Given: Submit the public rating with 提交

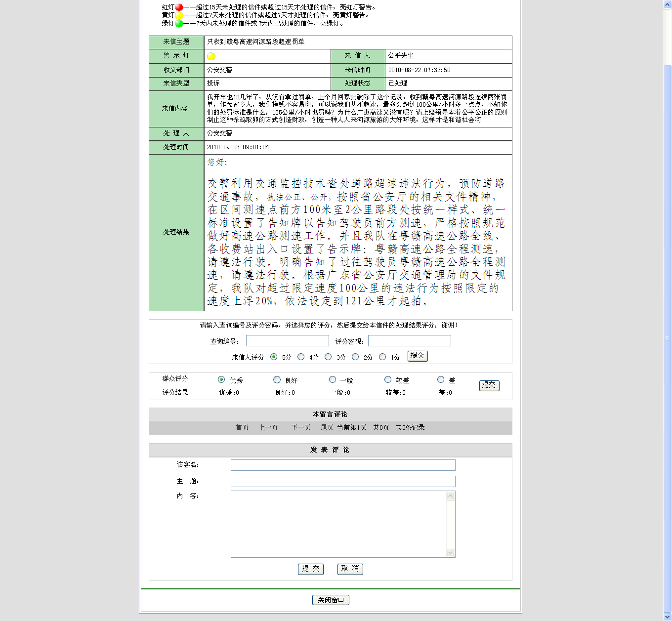Looking at the screenshot, I should tap(489, 385).
